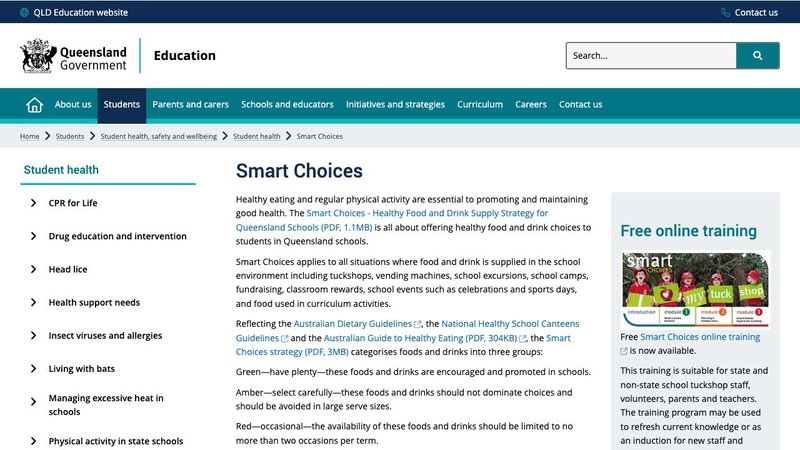The height and width of the screenshot is (450, 800).
Task: Expand Drug education and intervention menu
Action: (x=33, y=236)
